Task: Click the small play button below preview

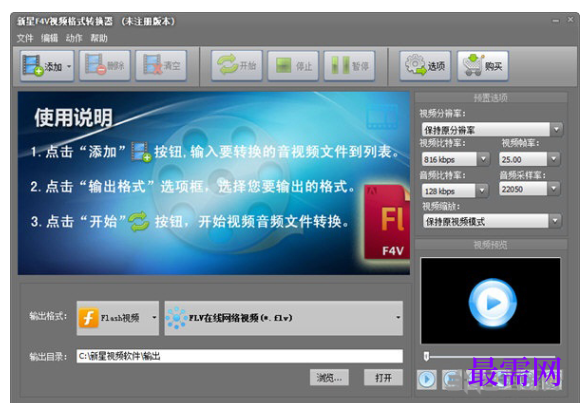Action: (427, 379)
